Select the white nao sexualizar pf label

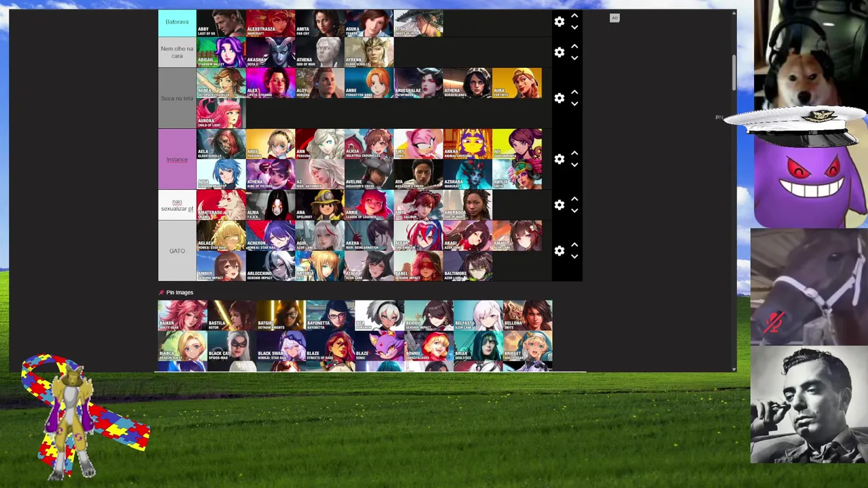(x=177, y=205)
